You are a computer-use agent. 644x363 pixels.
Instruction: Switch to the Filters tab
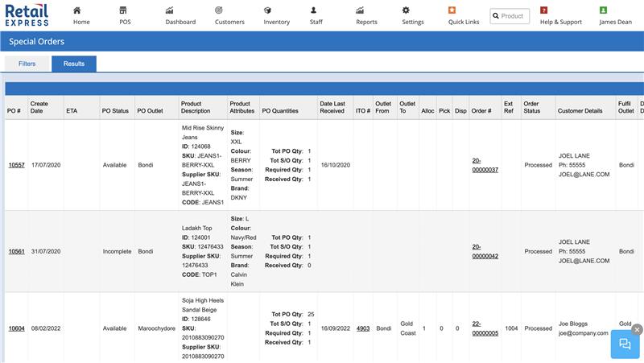27,64
